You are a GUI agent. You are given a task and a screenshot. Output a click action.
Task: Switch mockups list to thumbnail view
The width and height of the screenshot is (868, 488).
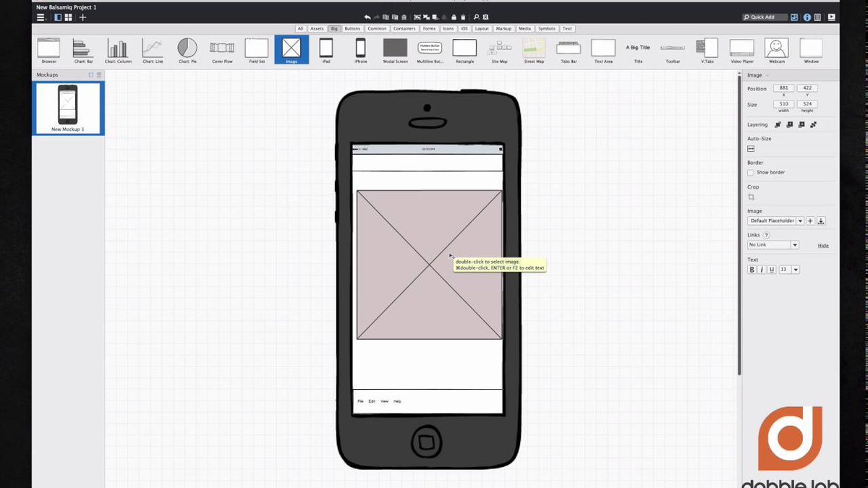pyautogui.click(x=91, y=74)
